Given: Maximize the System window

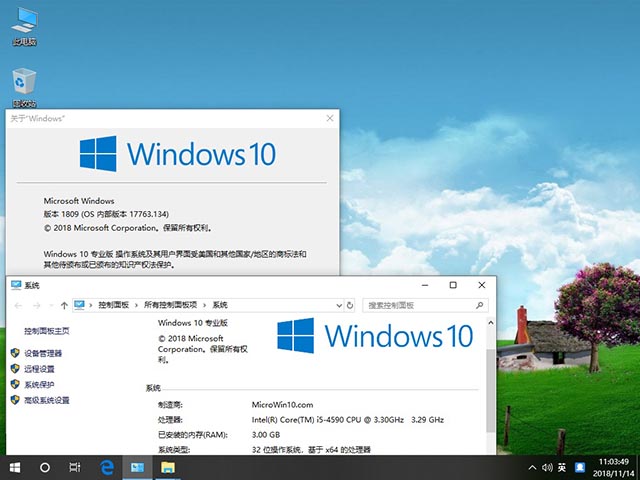Looking at the screenshot, I should point(453,285).
